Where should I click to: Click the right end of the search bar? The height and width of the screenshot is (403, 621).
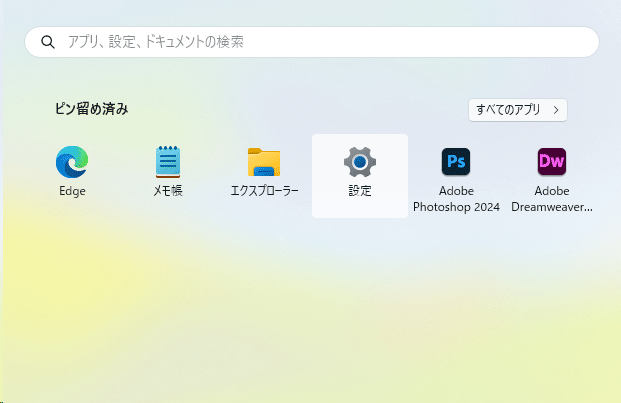580,42
